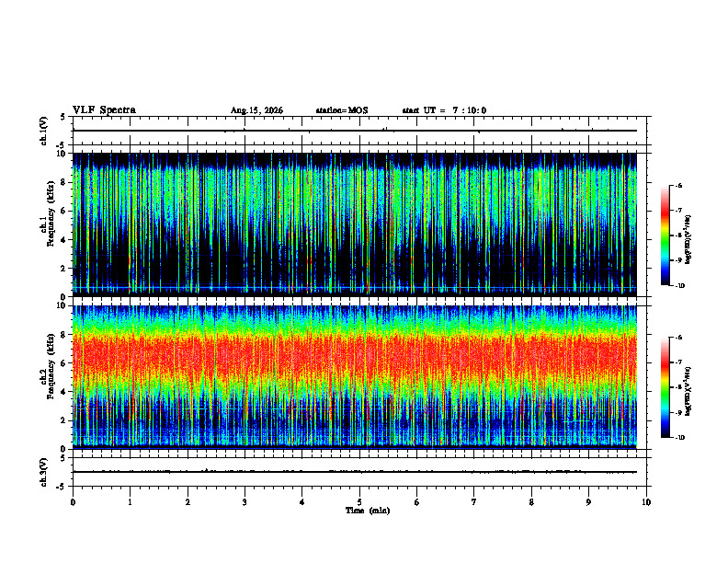This screenshot has width=728, height=563.
Task: Click the "7" tick label on time axis
Action: [x=474, y=502]
